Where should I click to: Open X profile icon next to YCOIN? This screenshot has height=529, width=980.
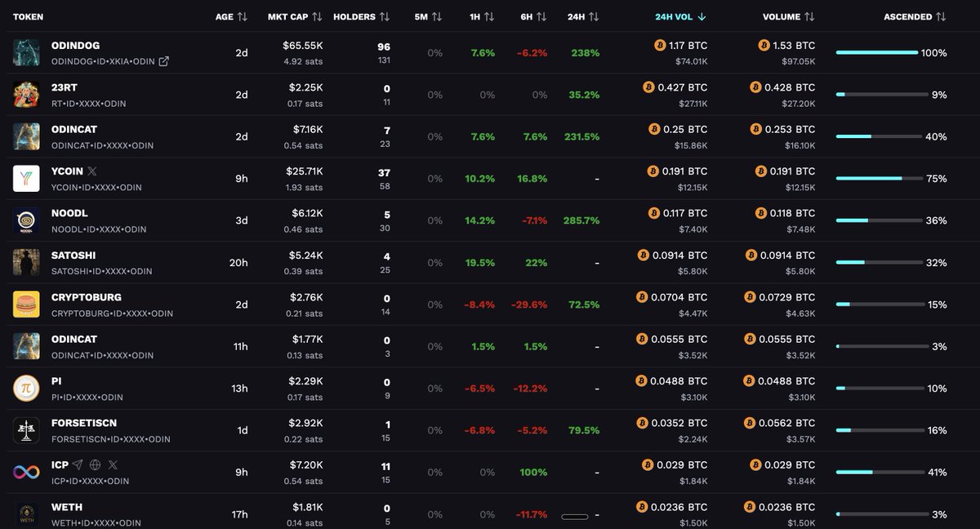(91, 171)
